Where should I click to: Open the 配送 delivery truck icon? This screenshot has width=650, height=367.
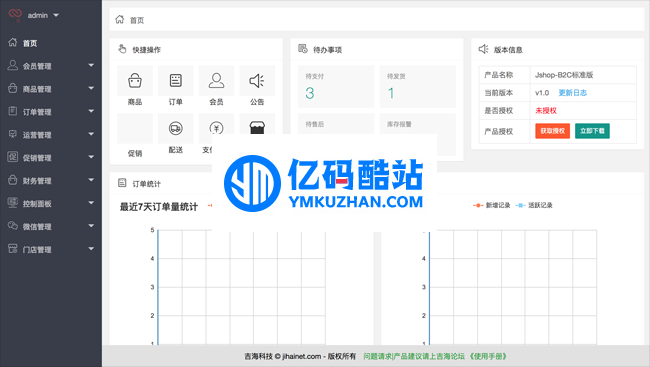point(175,128)
